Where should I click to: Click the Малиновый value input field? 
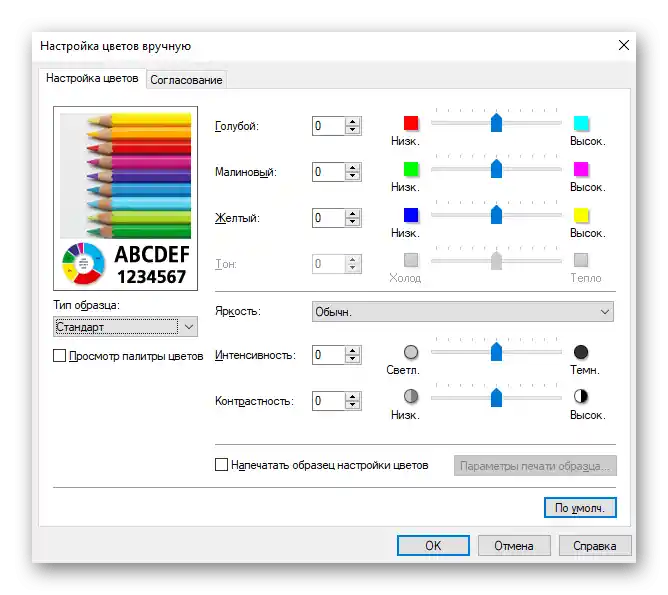(328, 172)
